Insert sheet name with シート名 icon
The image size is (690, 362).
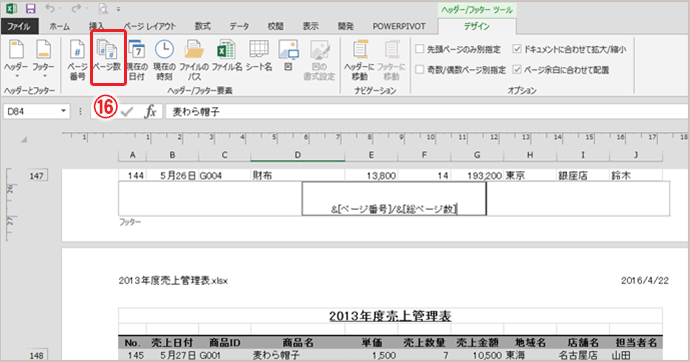(x=259, y=56)
